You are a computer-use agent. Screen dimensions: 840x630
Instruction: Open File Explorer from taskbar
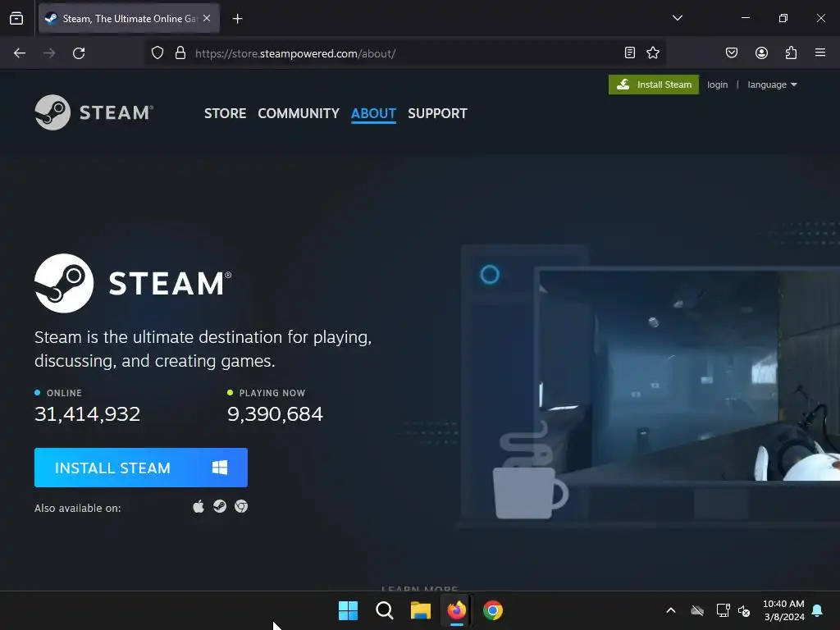[x=421, y=610]
